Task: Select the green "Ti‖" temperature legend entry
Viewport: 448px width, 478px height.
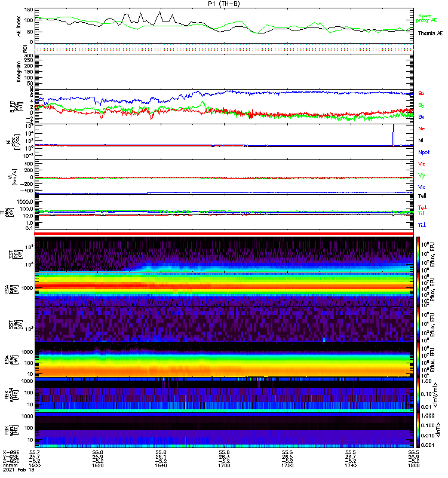Action: click(421, 213)
